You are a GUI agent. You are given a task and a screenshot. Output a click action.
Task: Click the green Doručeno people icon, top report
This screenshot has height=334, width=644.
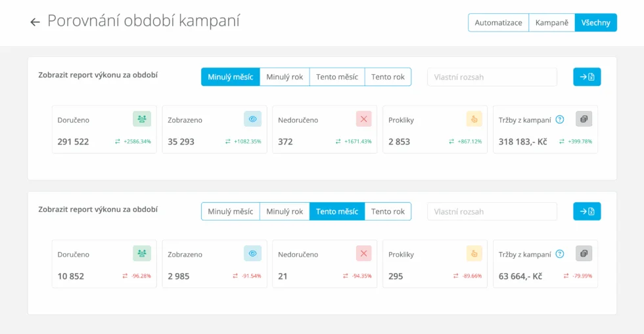coord(142,119)
